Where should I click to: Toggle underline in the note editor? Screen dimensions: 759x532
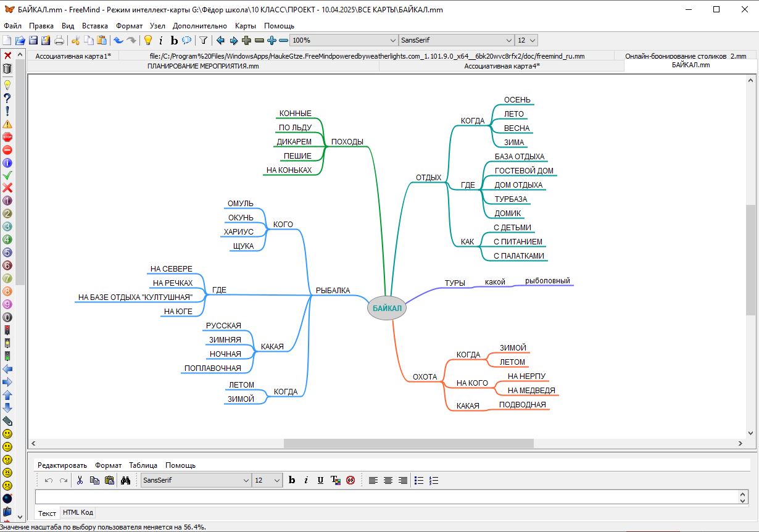[320, 480]
